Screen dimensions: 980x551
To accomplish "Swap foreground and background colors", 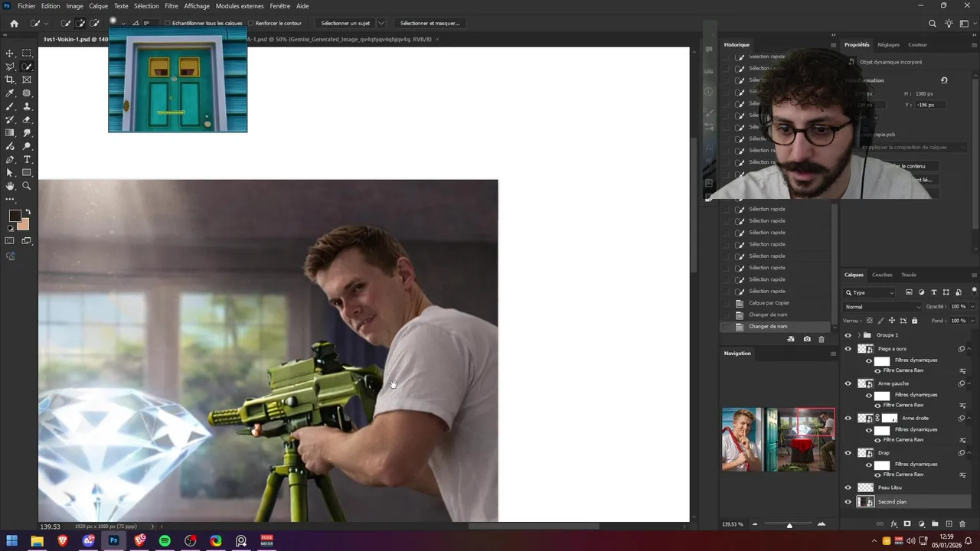I will [28, 212].
